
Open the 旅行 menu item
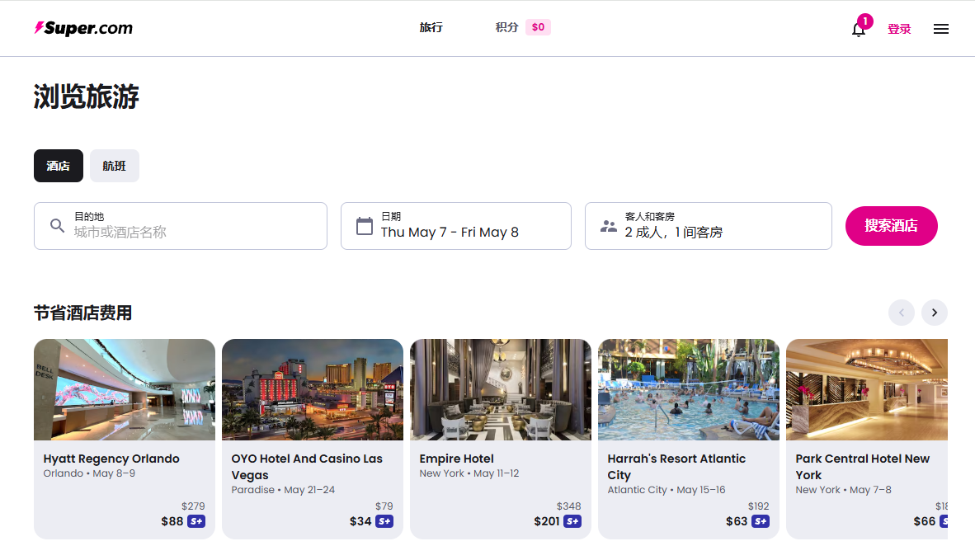tap(431, 27)
